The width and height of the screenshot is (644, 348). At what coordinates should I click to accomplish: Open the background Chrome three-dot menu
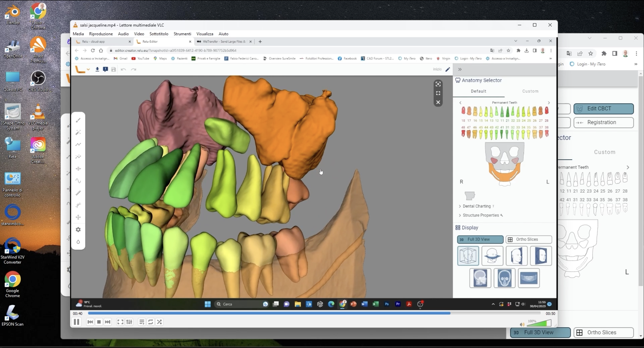pos(637,53)
